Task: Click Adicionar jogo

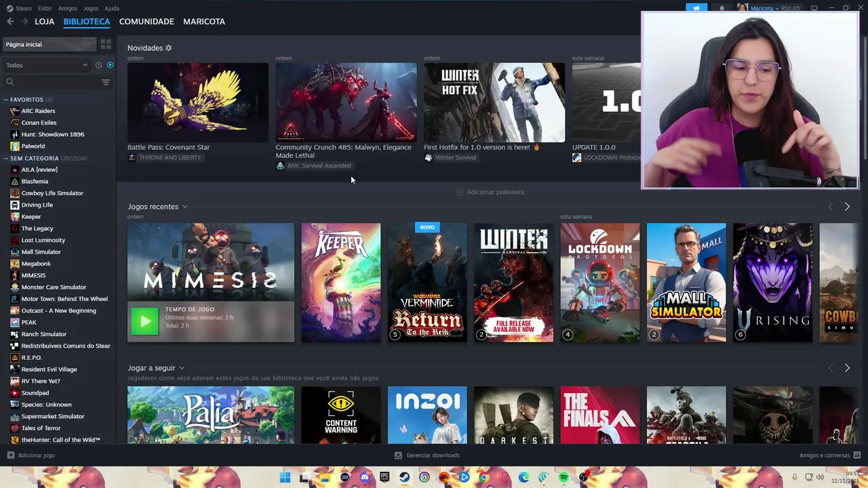Action: point(31,455)
